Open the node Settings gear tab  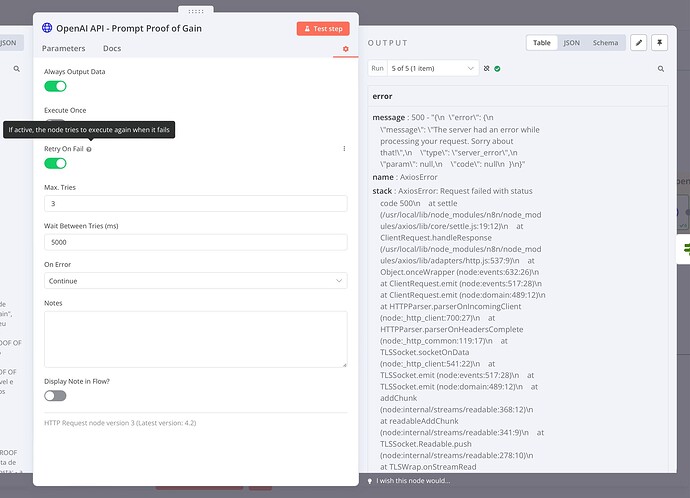coord(345,49)
